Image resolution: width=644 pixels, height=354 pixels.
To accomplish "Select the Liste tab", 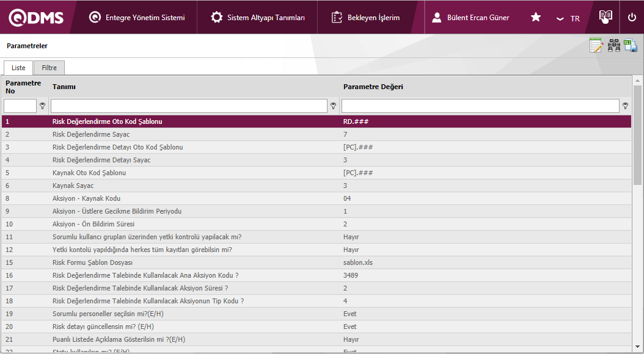I will (x=18, y=68).
